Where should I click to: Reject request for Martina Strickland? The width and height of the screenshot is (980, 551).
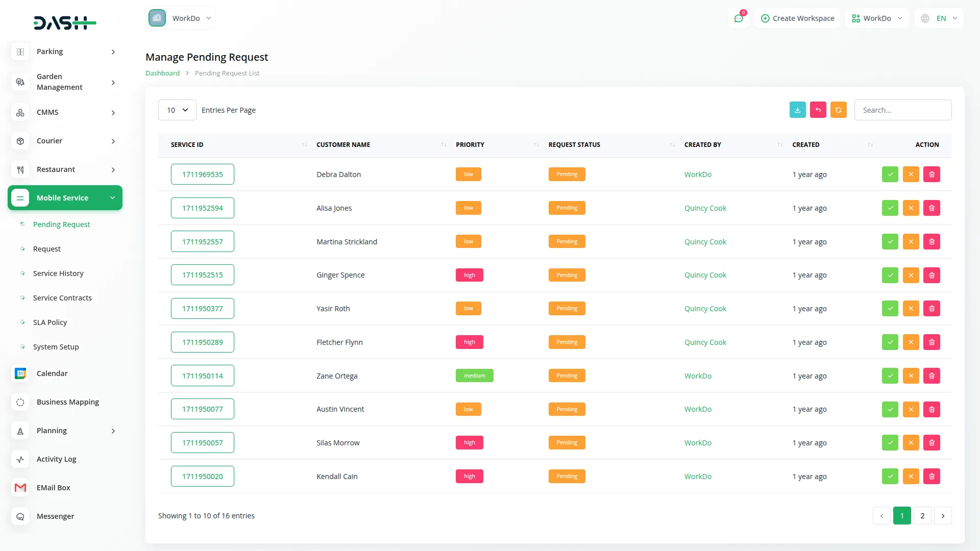click(911, 242)
